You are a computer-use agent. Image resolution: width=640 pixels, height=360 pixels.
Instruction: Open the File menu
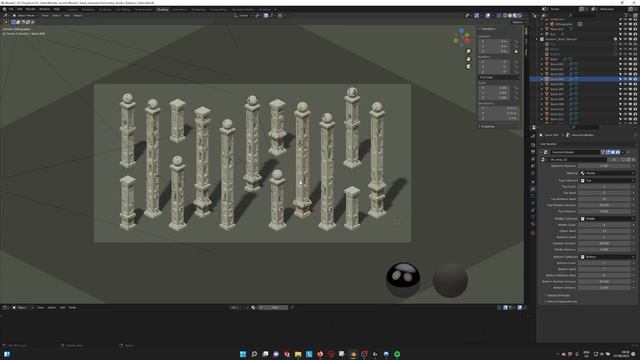[11, 9]
